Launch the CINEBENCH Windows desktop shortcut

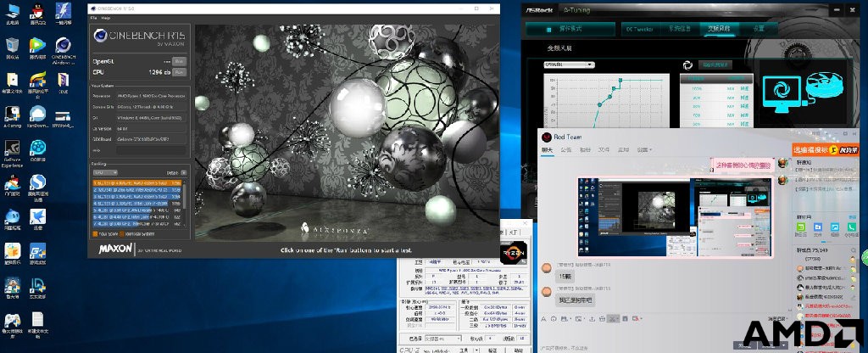click(63, 48)
